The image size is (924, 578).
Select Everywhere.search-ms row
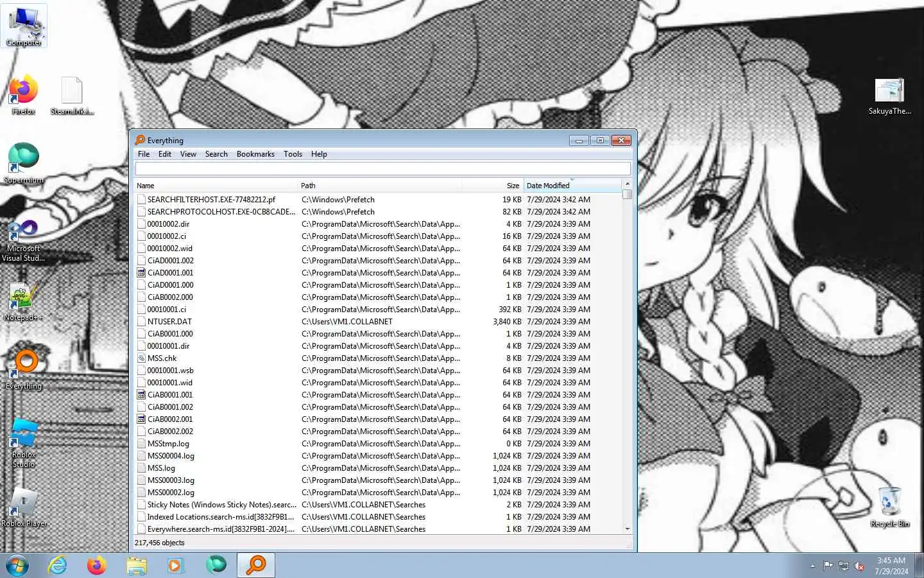pos(377,529)
